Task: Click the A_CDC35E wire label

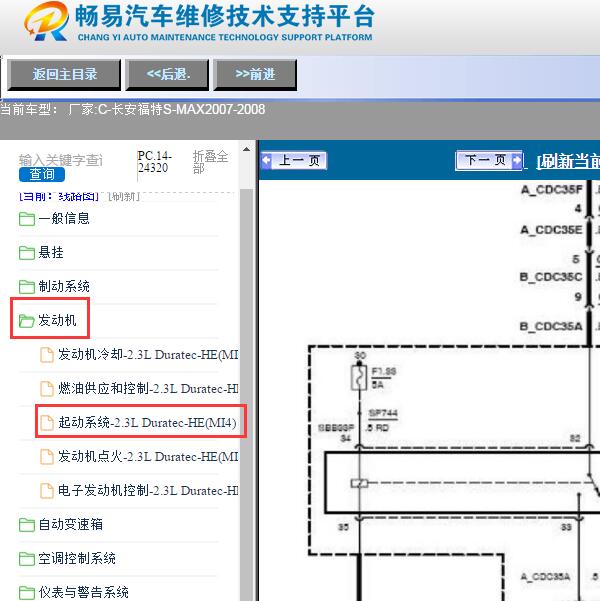Action: 551,230
